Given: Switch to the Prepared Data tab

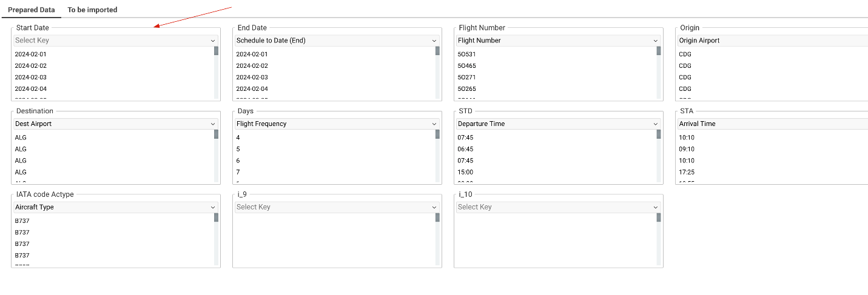Looking at the screenshot, I should point(31,10).
